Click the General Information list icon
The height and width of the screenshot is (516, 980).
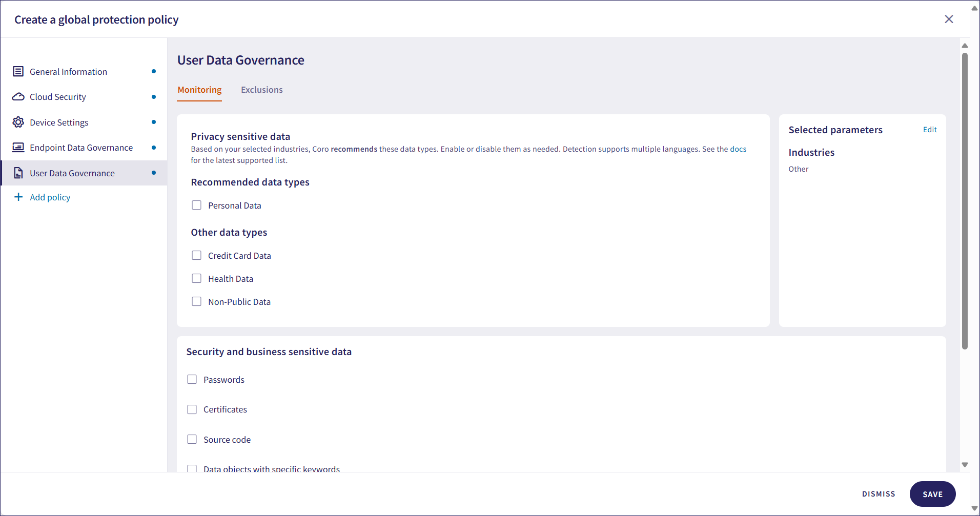pos(18,72)
